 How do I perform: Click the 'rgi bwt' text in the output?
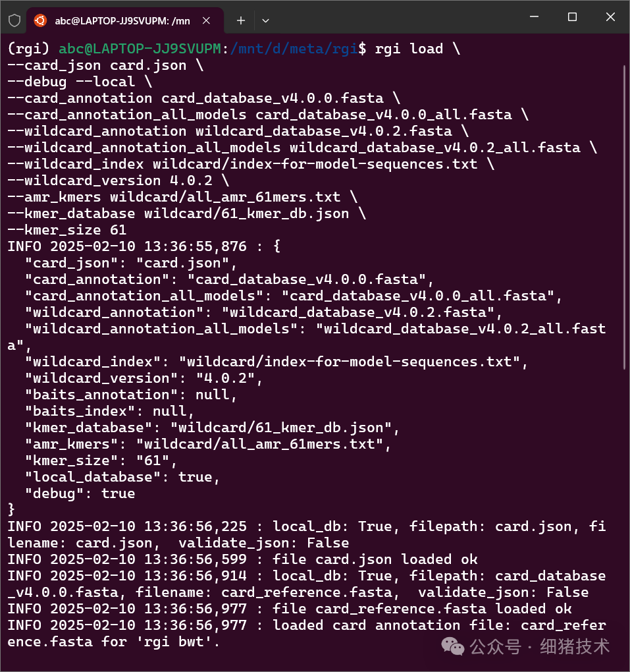click(x=171, y=641)
